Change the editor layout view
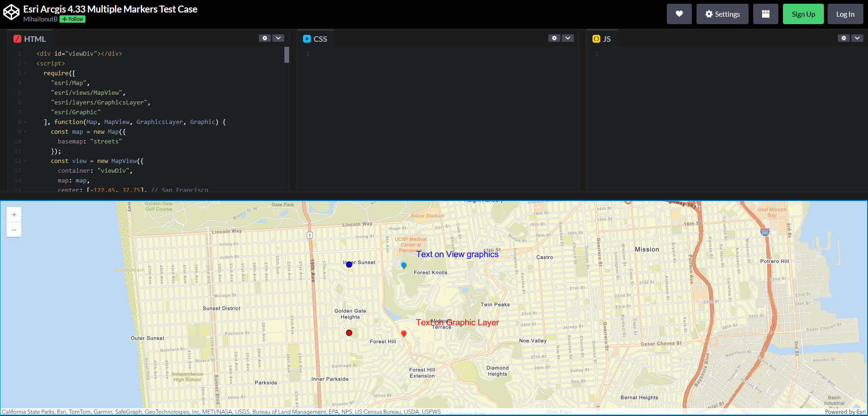868x416 pixels. tap(765, 14)
